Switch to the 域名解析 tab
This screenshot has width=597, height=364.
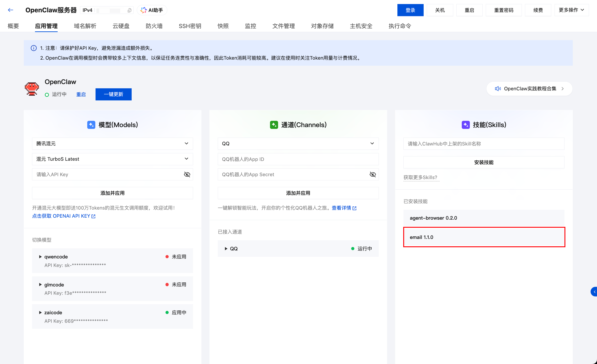coord(85,26)
